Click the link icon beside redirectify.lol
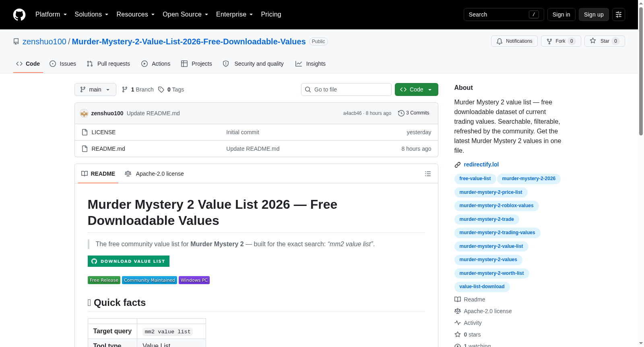 tap(458, 165)
